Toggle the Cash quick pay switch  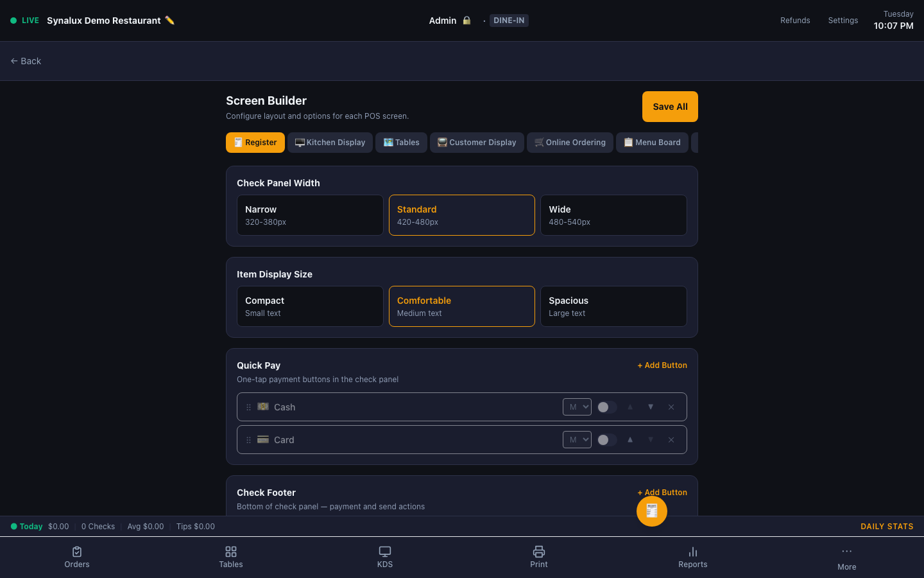click(x=607, y=407)
